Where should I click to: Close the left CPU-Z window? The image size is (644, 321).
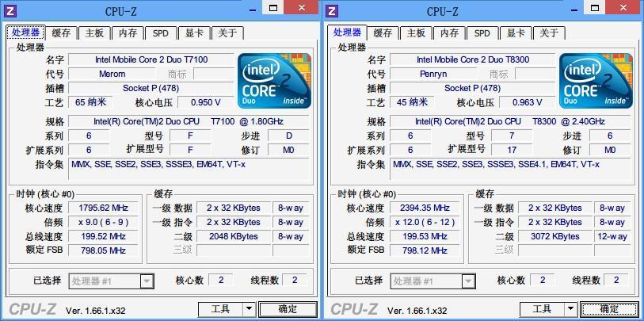[302, 7]
